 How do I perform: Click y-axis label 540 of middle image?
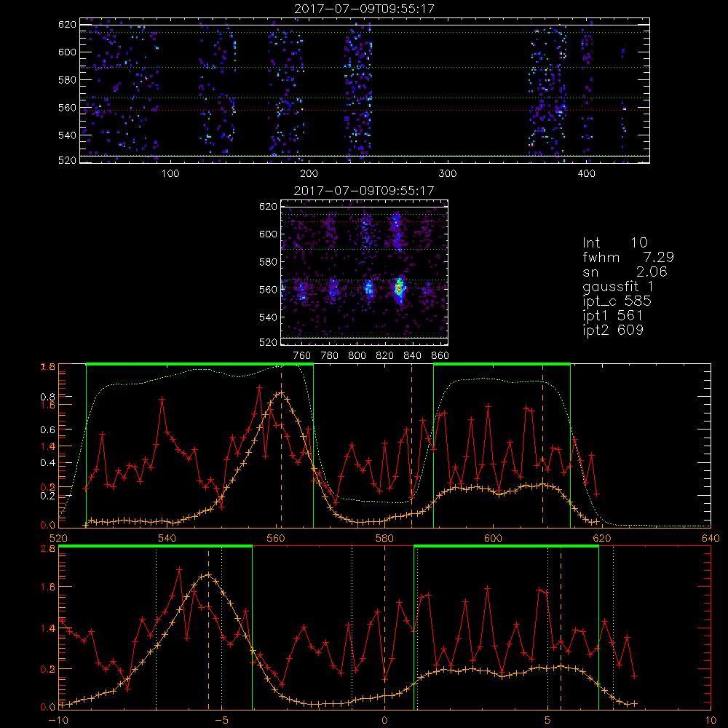pos(268,317)
